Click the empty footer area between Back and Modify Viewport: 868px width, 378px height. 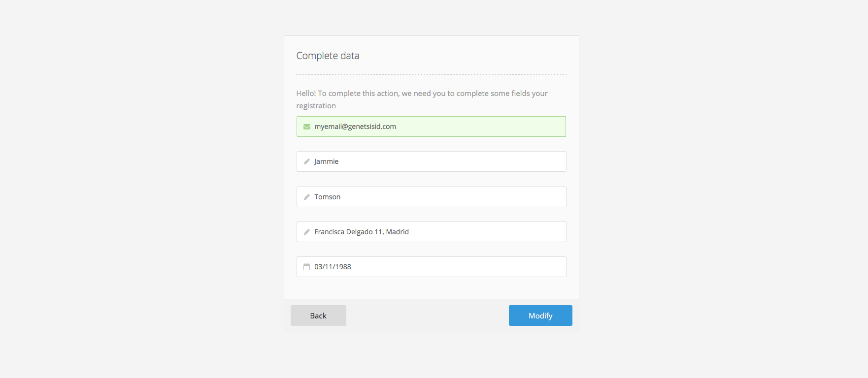[427, 315]
